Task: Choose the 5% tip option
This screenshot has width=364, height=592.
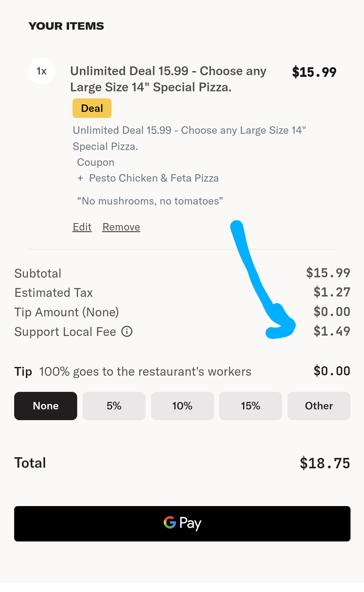Action: (114, 406)
